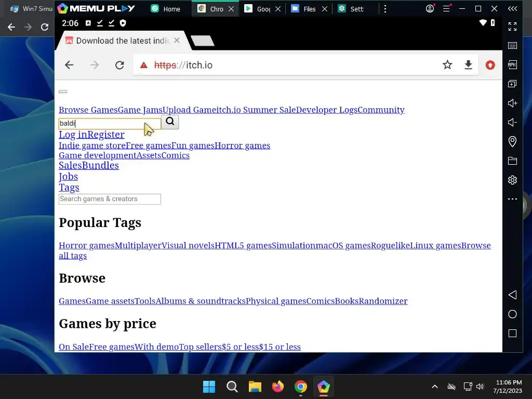Enter MEmu fullscreen mode icon
Viewport: 532px width, 399px height.
coord(512,26)
